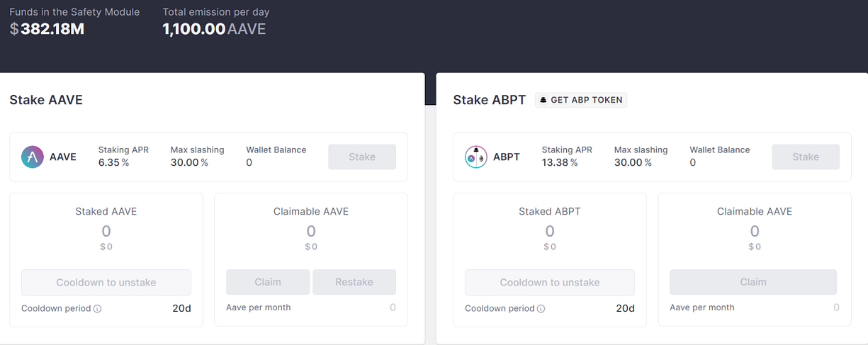Image resolution: width=868 pixels, height=345 pixels.
Task: Click Max slashing value in AAVE row
Action: [189, 163]
